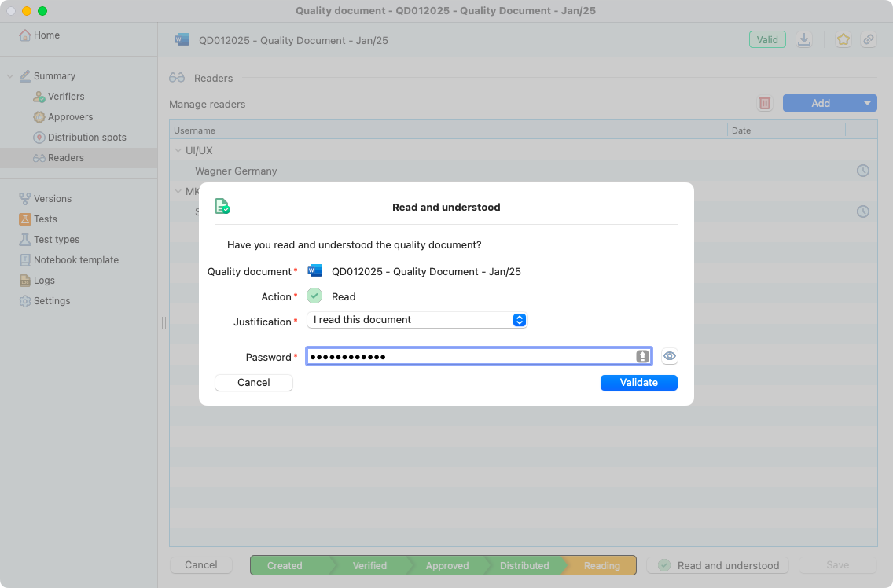Collapse the Summary tree section
Image resolution: width=893 pixels, height=588 pixels.
point(9,76)
